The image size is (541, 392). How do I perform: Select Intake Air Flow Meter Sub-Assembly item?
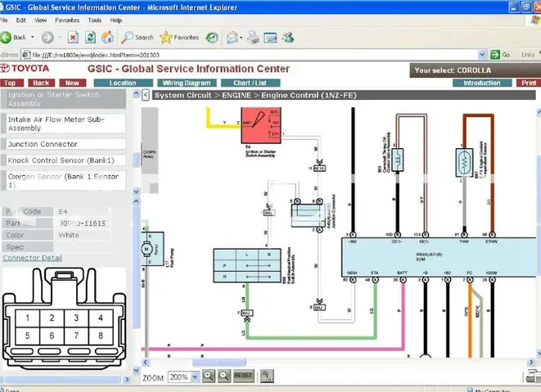click(64, 124)
